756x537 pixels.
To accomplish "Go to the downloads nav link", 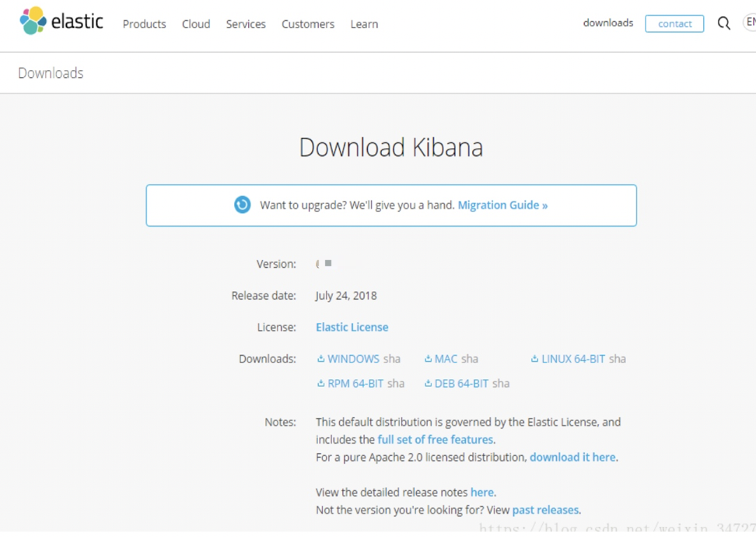I will click(608, 23).
